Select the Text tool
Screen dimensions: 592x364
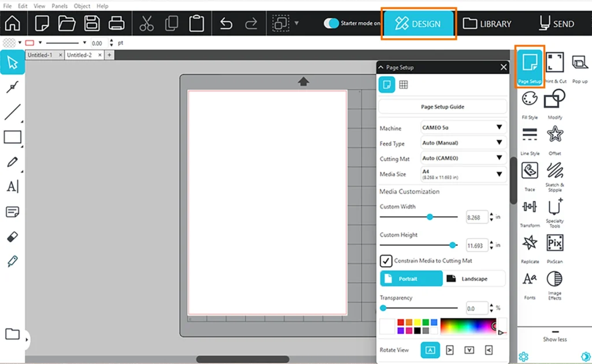coord(12,187)
